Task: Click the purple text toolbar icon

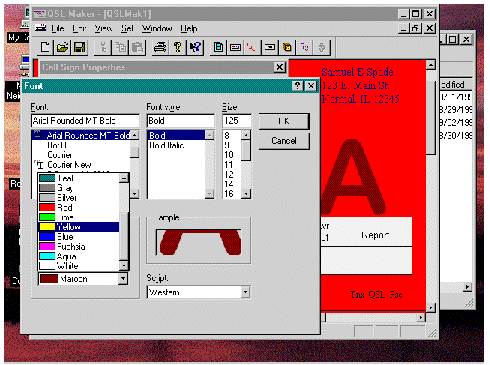Action: (304, 47)
